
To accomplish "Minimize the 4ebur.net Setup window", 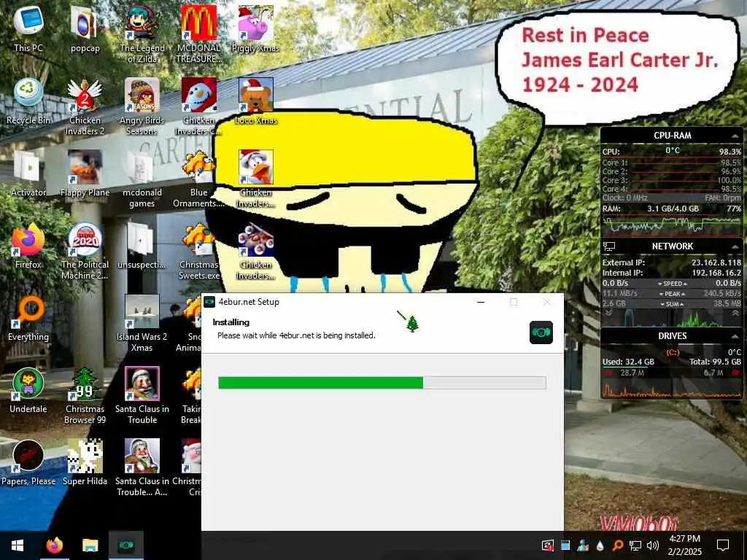I will click(x=481, y=302).
